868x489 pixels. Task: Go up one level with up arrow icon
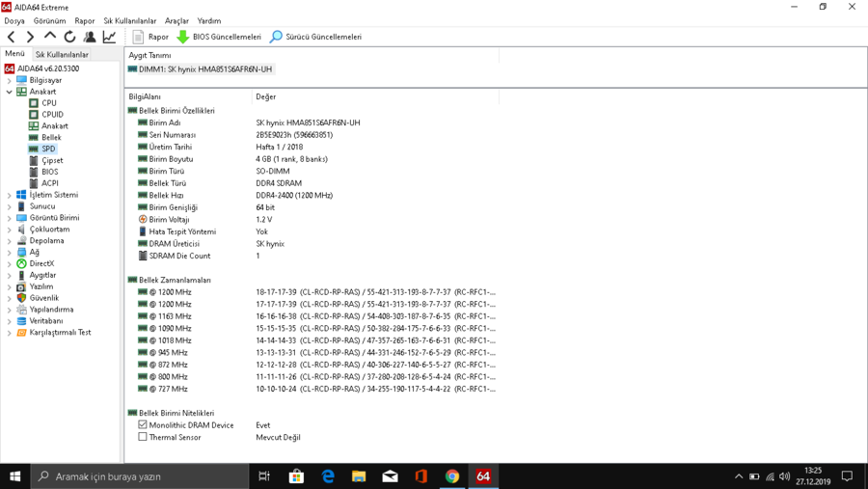click(50, 37)
